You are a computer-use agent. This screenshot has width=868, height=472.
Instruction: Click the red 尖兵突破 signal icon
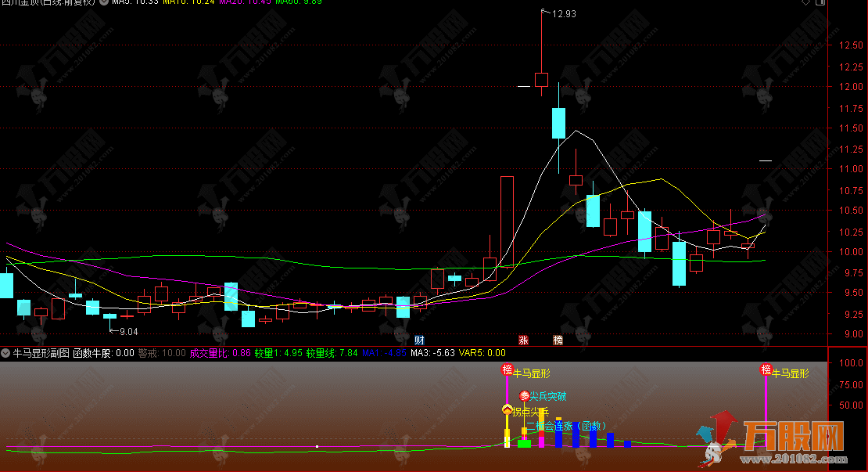click(525, 396)
